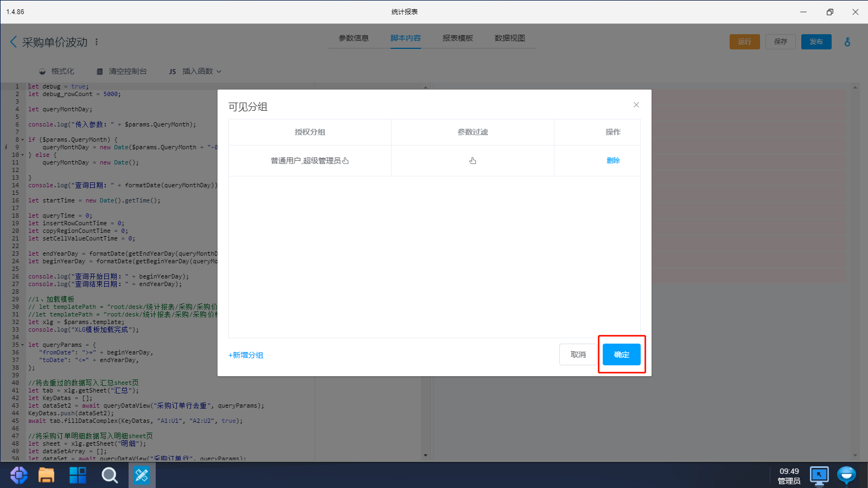This screenshot has width=868, height=488.
Task: Click the info marker beside line 9
Action: point(6,147)
